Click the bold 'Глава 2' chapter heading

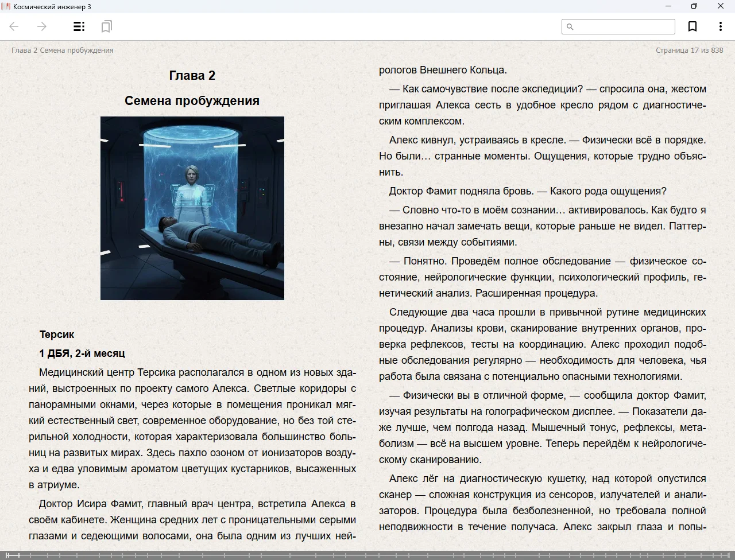tap(192, 76)
